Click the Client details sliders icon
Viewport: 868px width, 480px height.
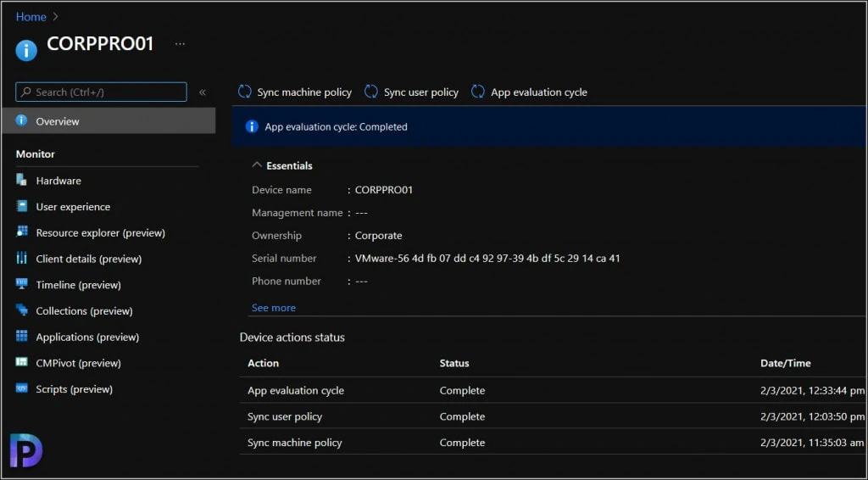21,258
